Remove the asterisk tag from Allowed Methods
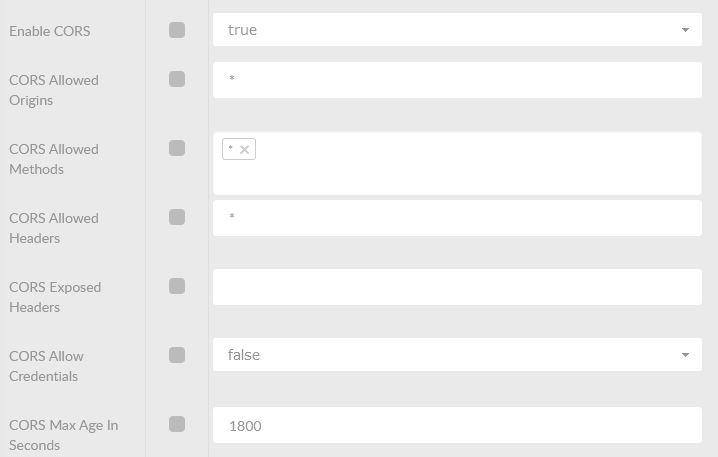Viewport: 718px width, 457px height. tap(245, 150)
